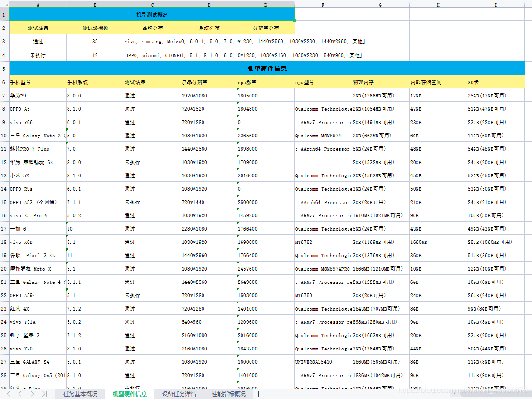Select the 2GB(1266MB可用) memory cell
This screenshot has height=399, width=532.
[381, 96]
